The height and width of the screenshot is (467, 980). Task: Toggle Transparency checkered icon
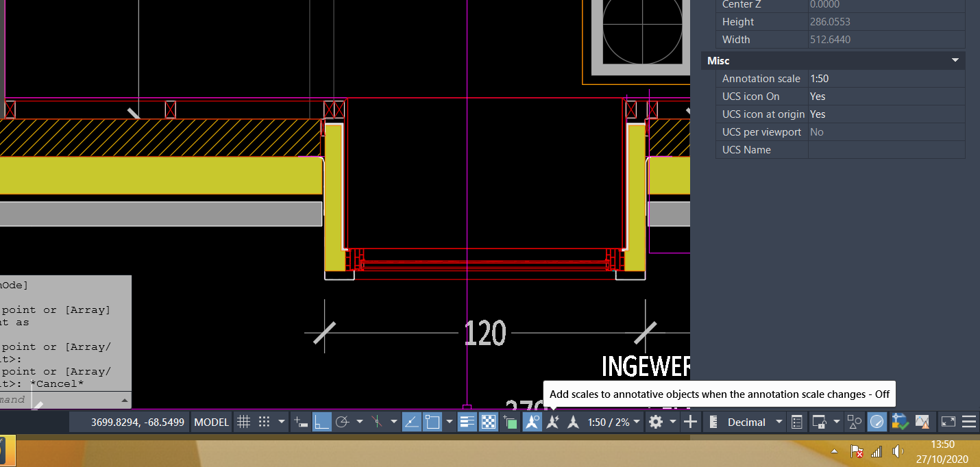pos(488,422)
